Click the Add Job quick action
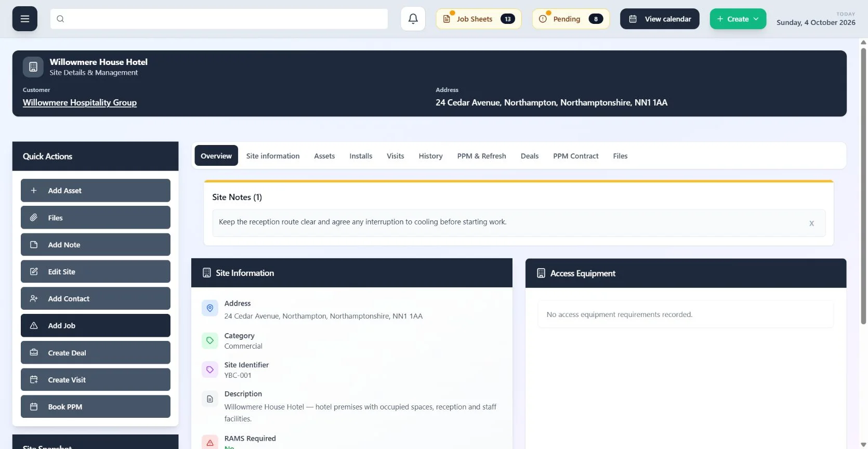Image resolution: width=868 pixels, height=449 pixels. coord(96,325)
